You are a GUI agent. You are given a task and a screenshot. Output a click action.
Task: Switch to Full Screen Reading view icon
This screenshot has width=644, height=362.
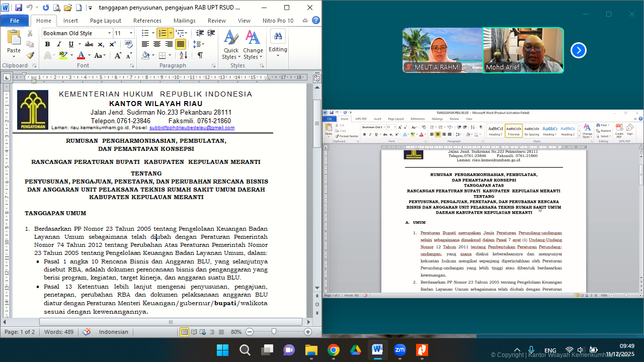(x=194, y=332)
